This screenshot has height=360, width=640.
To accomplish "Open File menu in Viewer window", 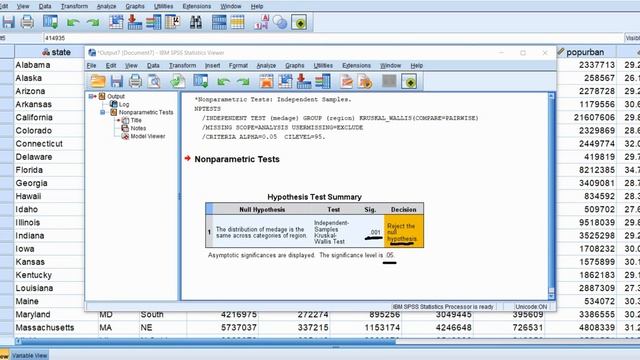I will [91, 66].
